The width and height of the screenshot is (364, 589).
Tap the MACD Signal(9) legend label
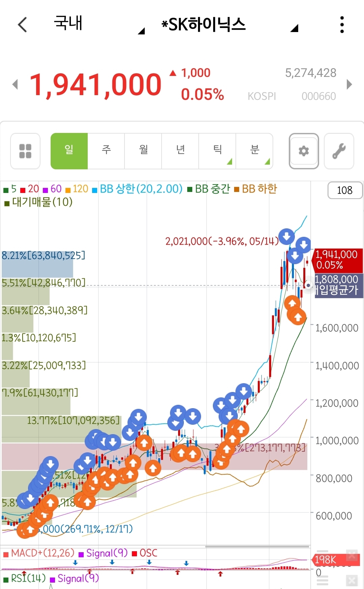(x=103, y=553)
